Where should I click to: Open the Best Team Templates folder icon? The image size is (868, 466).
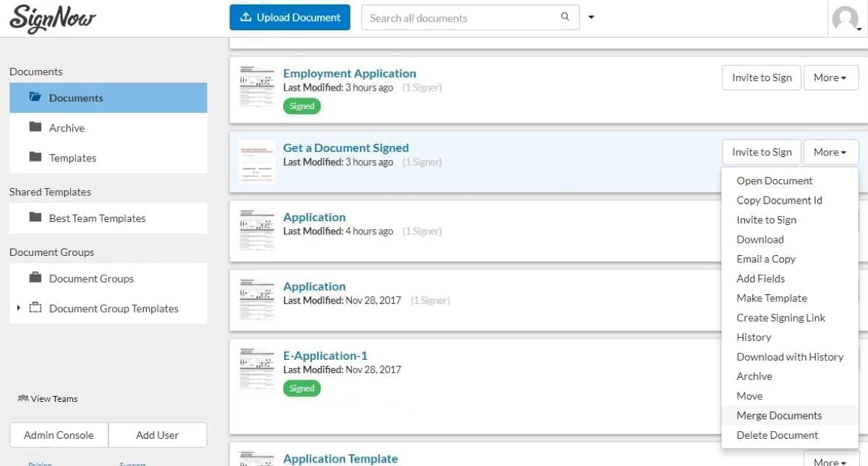click(36, 218)
